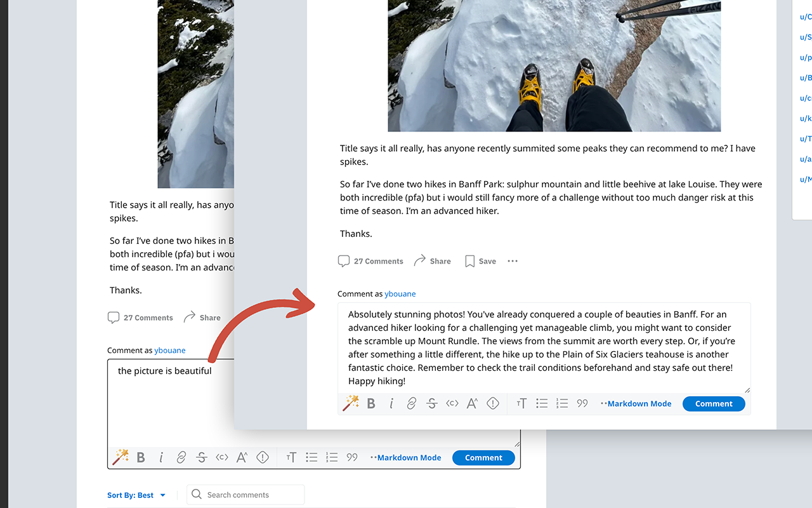Screen dimensions: 812x508
Task: Mark spoiler in the background page editor
Action: tap(263, 457)
